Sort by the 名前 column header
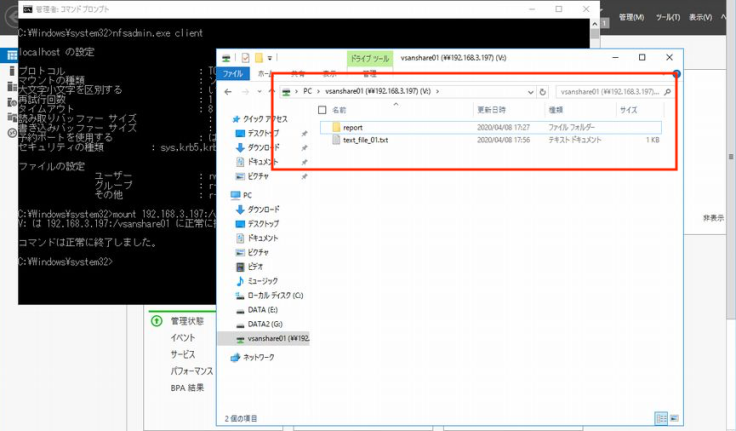Viewport: 736px width, 431px height. tap(339, 110)
